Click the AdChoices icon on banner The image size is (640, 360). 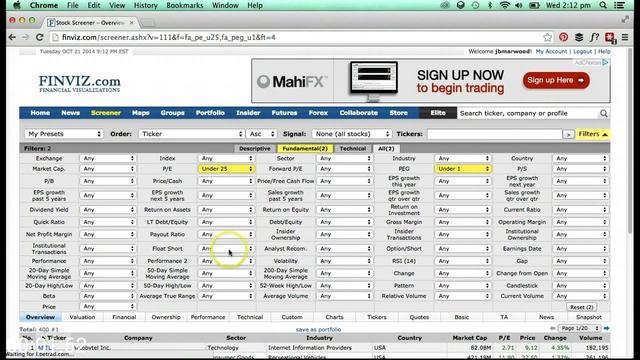pyautogui.click(x=605, y=62)
